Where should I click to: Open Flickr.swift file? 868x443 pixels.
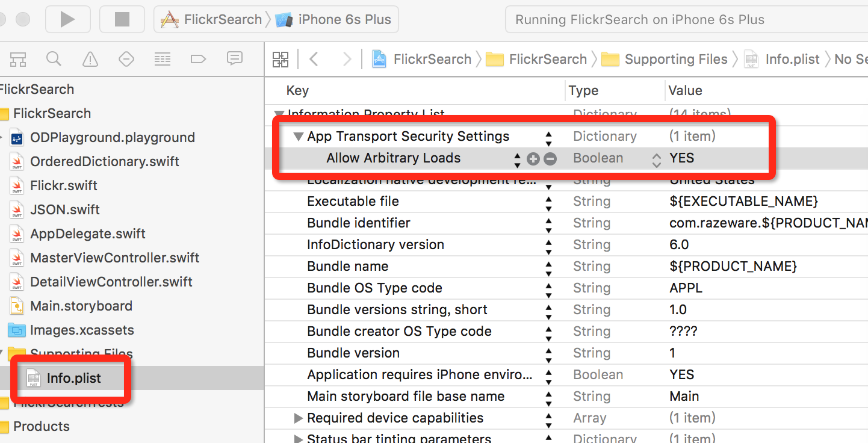(63, 185)
